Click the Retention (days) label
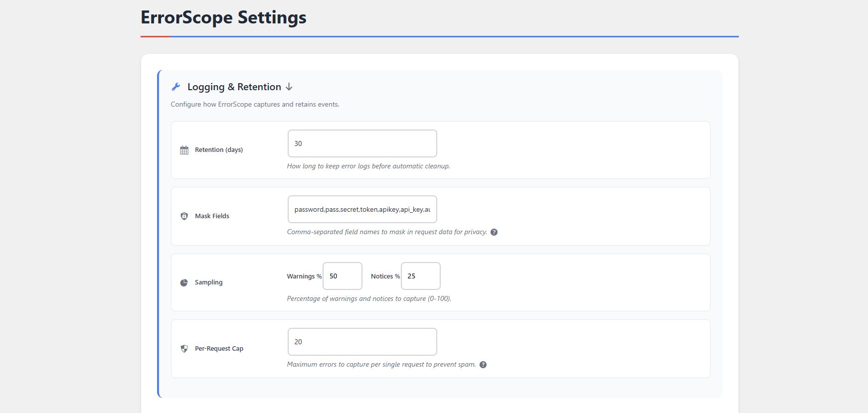 [x=218, y=150]
